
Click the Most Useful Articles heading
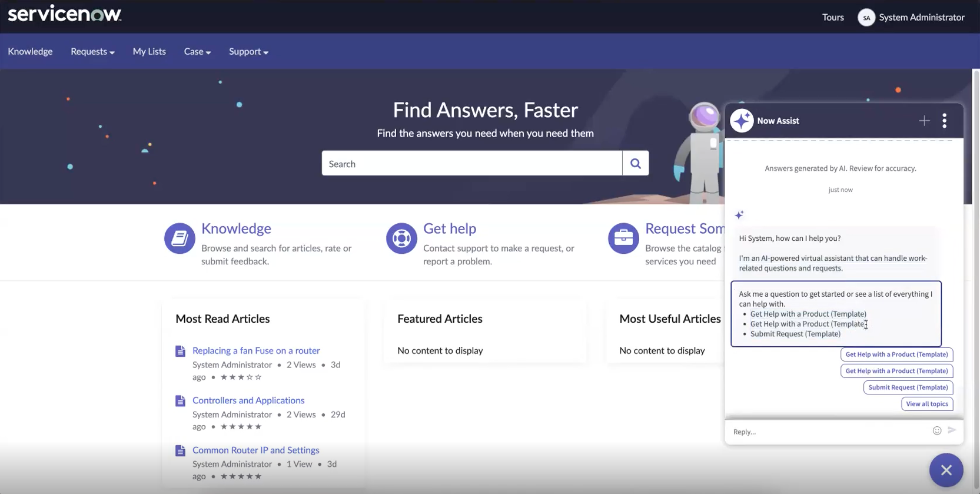pos(670,319)
